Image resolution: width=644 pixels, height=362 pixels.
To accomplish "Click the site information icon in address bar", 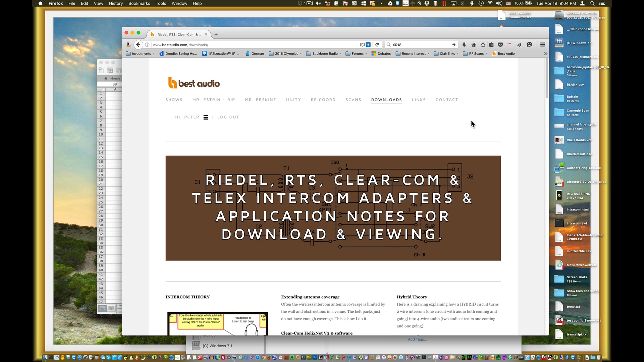I will click(147, 45).
